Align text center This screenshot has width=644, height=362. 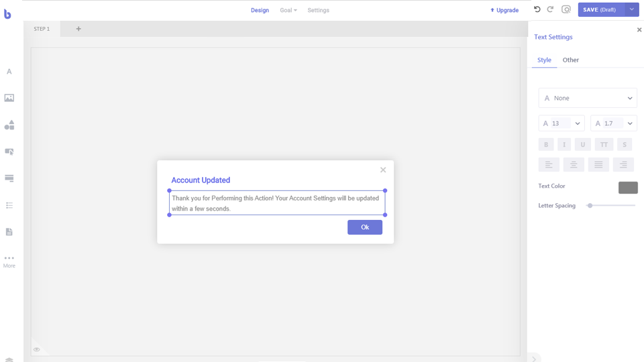pos(574,165)
